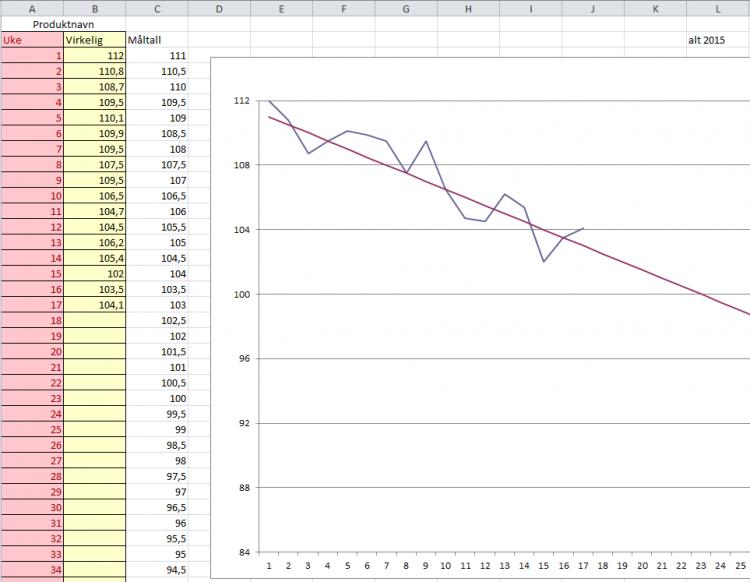The image size is (750, 582).
Task: Click the horizontal axis label 17 in chart
Action: point(583,566)
